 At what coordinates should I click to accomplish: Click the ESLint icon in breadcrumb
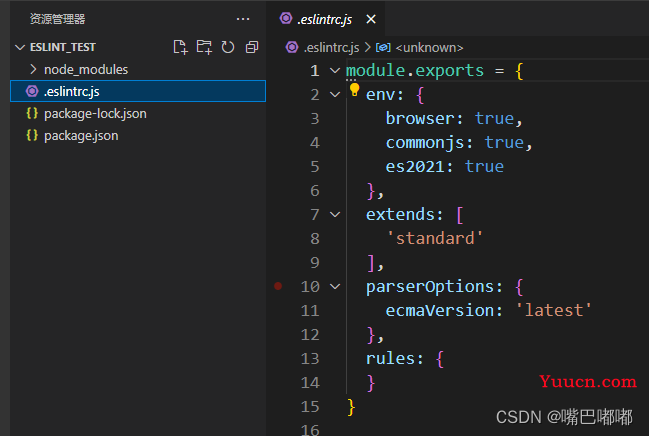pos(292,47)
